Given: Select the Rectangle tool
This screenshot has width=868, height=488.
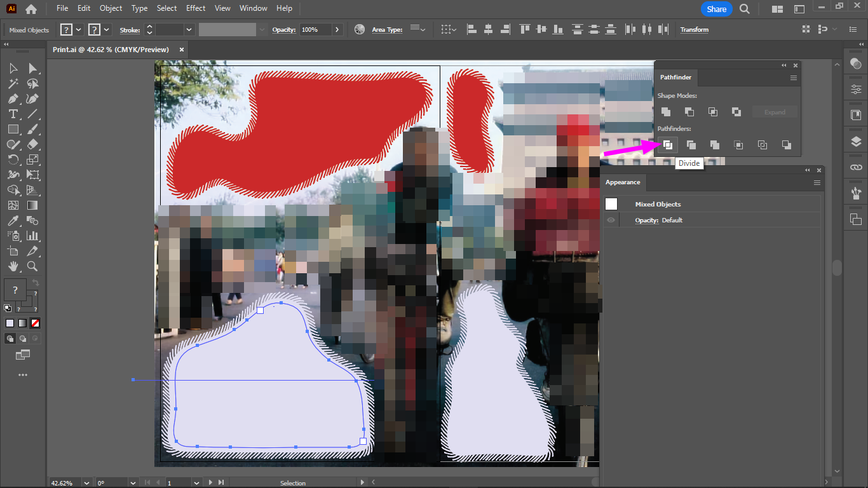Looking at the screenshot, I should 13,129.
